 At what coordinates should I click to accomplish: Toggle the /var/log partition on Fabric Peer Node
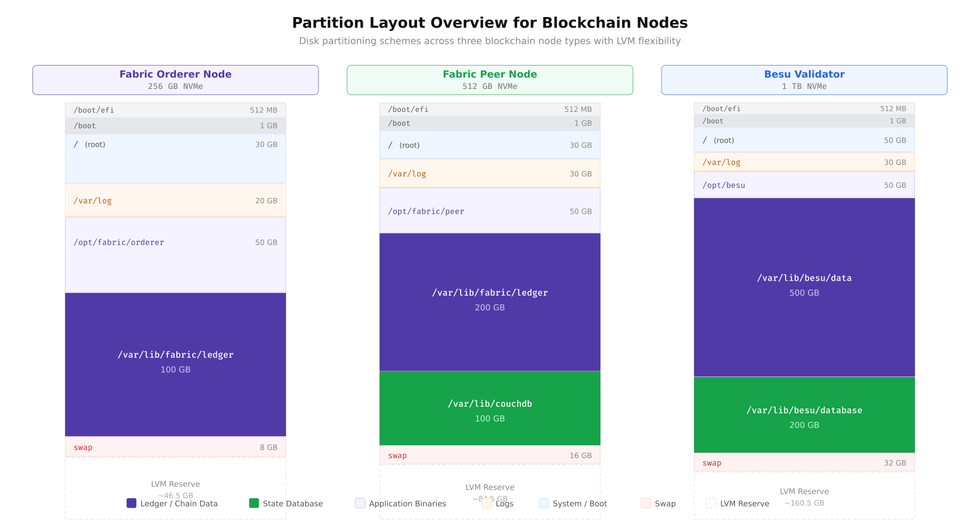click(489, 173)
